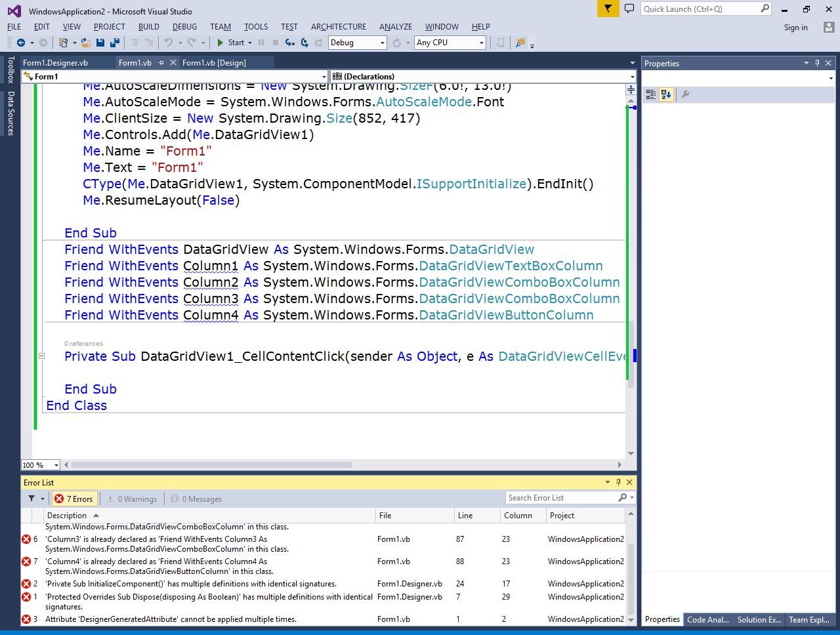Click the Error List filter funnel icon

(31, 499)
